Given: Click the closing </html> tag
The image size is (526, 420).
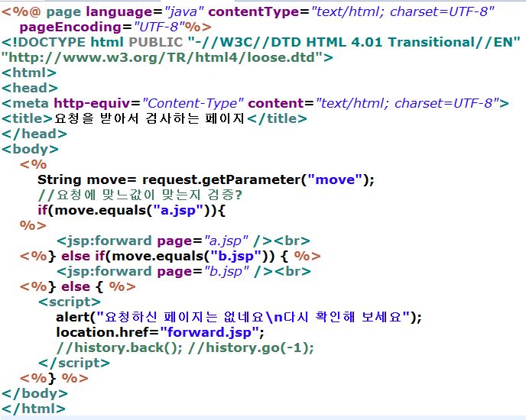Looking at the screenshot, I should (x=34, y=409).
